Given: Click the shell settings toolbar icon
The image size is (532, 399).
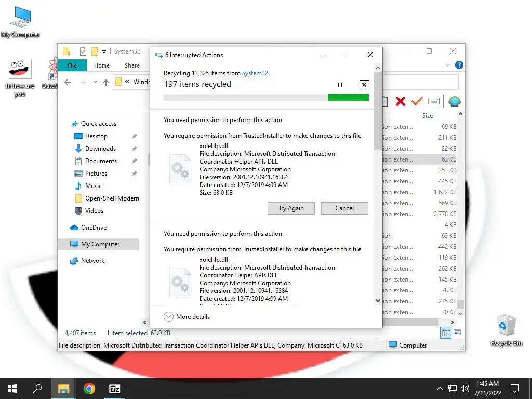Looking at the screenshot, I should (454, 101).
